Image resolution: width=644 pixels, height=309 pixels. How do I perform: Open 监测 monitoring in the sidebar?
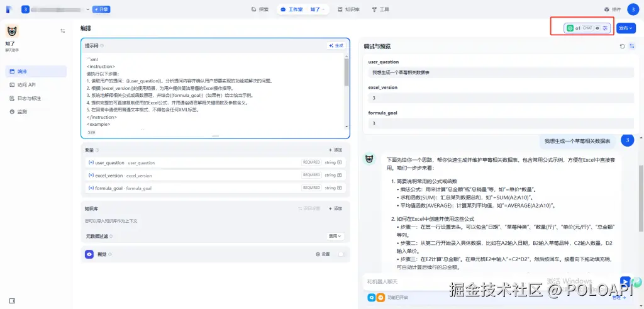[x=36, y=112]
